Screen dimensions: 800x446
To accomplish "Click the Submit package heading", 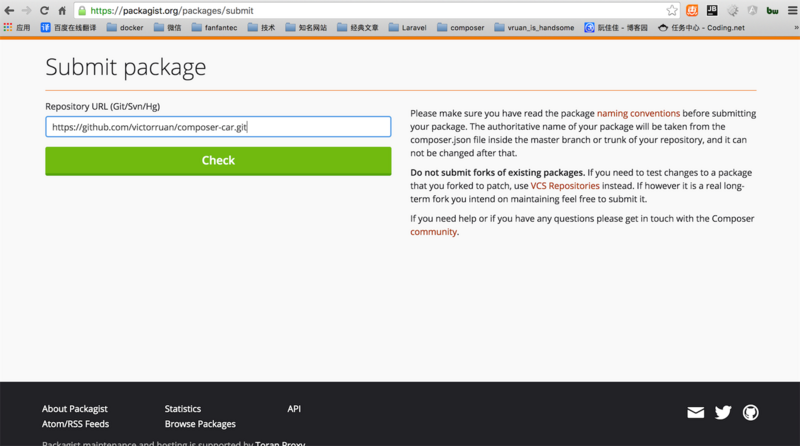I will tap(126, 67).
